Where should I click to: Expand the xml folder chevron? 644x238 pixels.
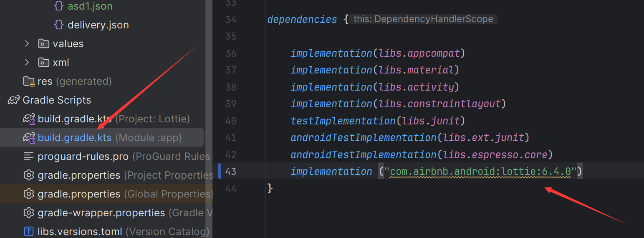pyautogui.click(x=27, y=62)
